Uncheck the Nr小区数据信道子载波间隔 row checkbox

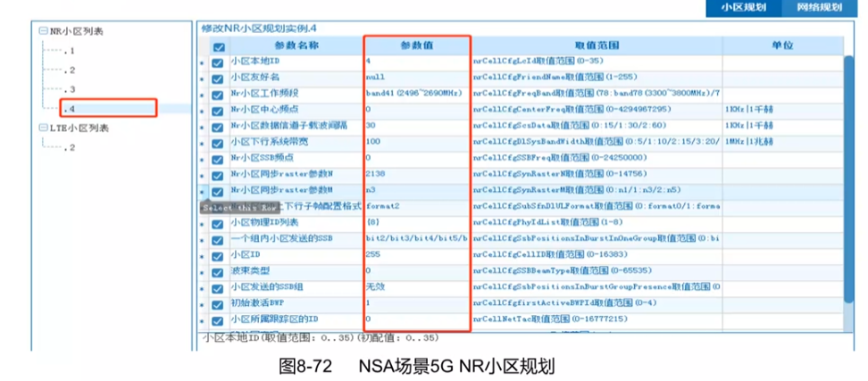coord(218,128)
